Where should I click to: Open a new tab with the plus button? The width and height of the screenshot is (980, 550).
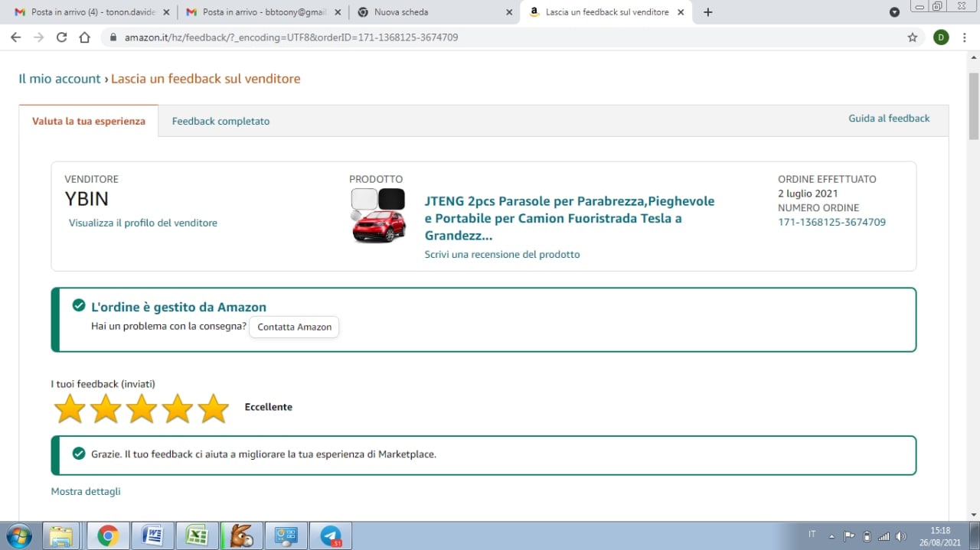coord(707,12)
